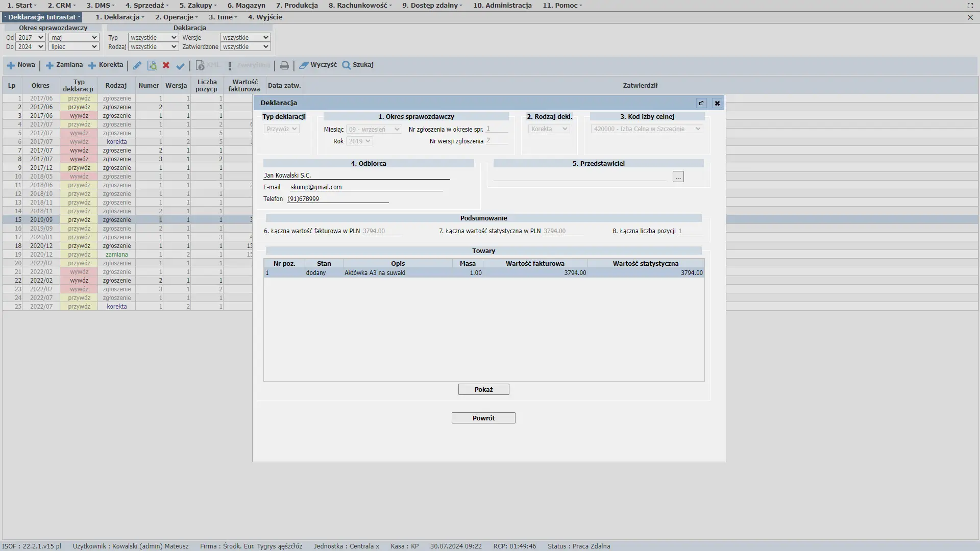Click the E-mail field with skump@gmail.com
The image size is (980, 551).
coord(365,187)
